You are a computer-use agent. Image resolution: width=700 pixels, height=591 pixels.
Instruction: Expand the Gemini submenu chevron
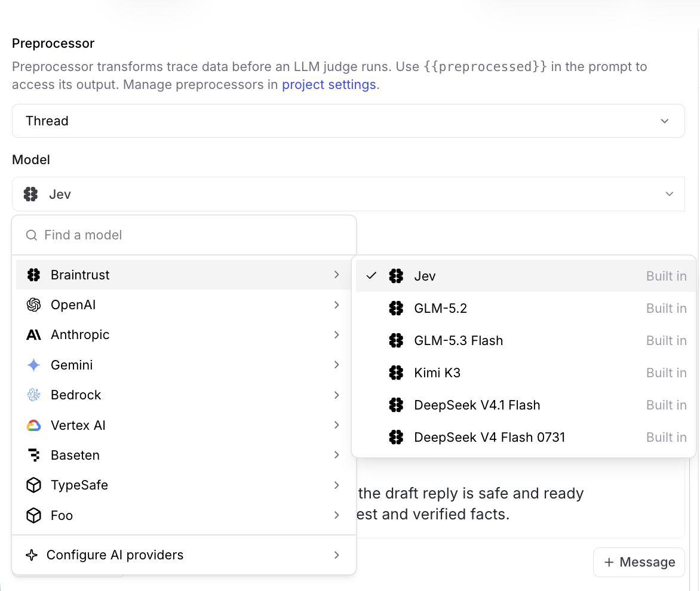337,365
